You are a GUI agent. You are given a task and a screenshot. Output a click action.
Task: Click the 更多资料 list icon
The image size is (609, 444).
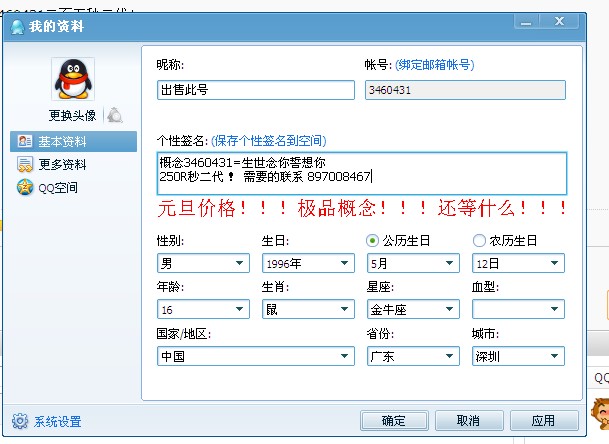tap(25, 165)
